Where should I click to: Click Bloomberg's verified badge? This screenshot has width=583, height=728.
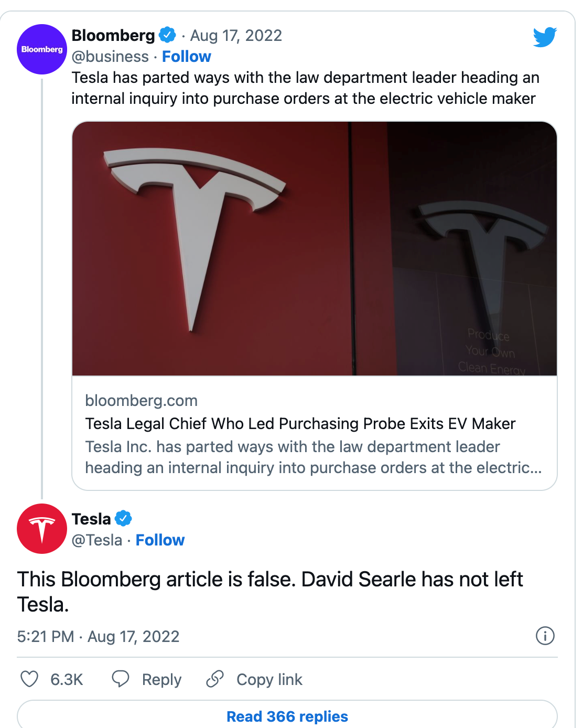pos(167,35)
